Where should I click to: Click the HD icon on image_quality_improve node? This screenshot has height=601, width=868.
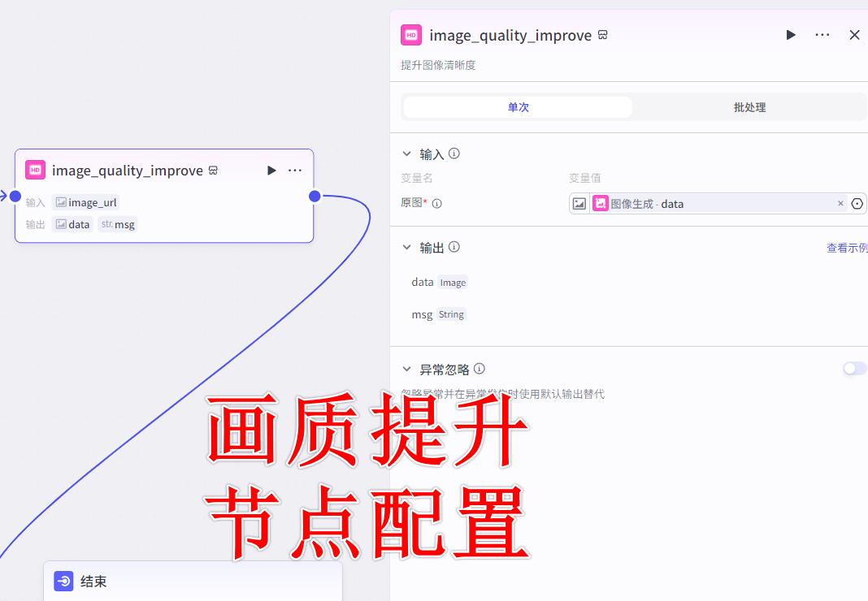(x=34, y=170)
